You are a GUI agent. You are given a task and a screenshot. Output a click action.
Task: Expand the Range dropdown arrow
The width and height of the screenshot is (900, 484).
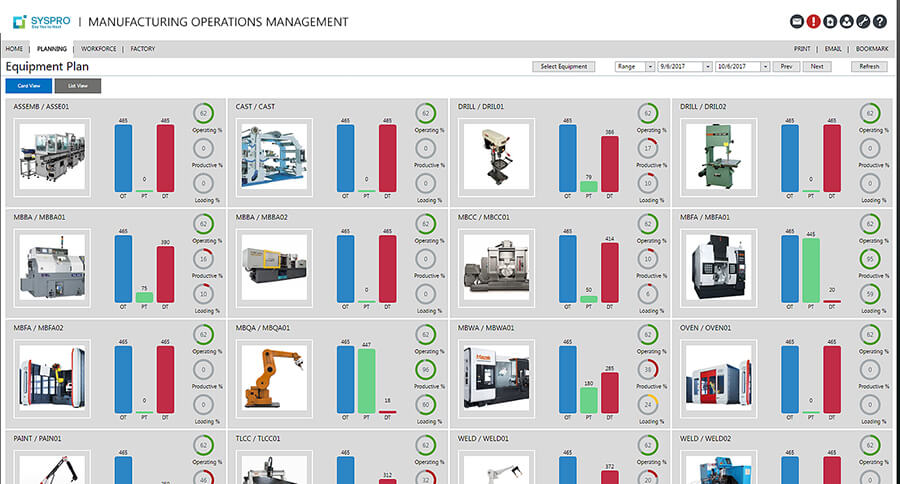pyautogui.click(x=650, y=67)
